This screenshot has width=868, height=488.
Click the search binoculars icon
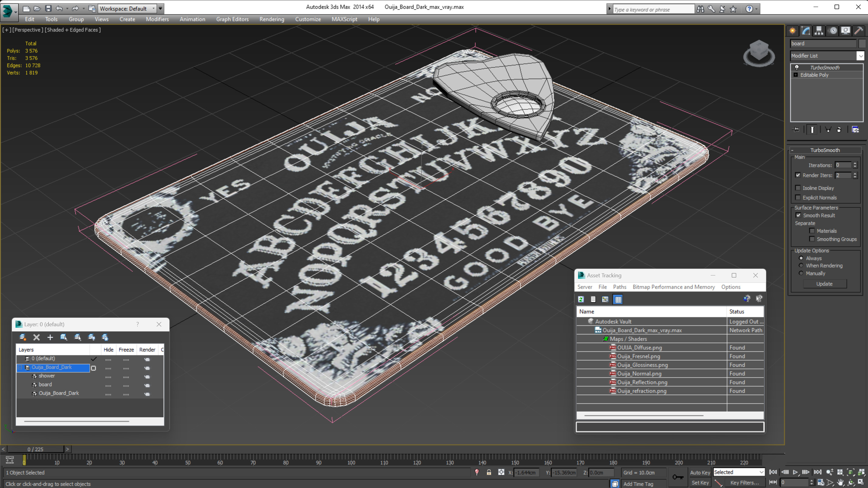700,9
